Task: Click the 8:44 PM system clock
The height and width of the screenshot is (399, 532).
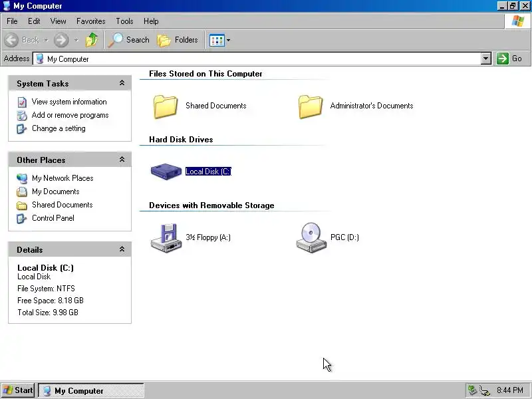Action: [510, 390]
